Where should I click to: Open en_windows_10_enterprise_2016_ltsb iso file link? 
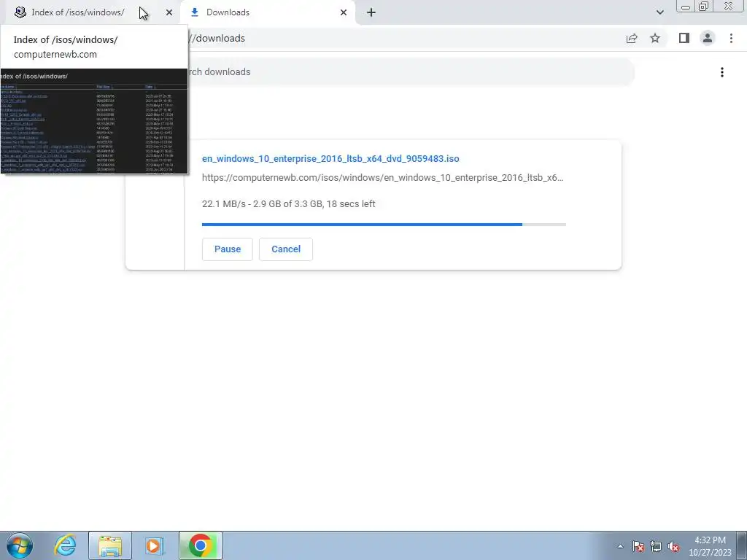click(x=330, y=158)
